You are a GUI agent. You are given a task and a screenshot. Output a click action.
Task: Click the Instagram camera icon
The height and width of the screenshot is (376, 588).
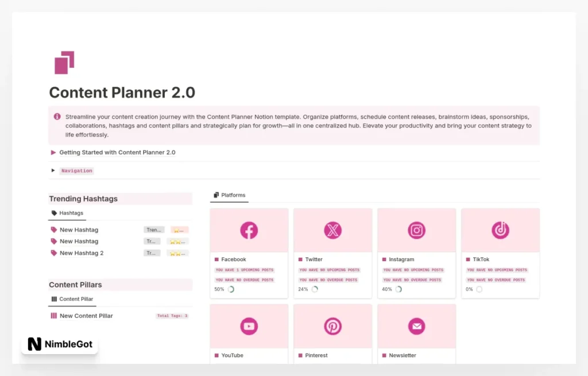pos(416,230)
